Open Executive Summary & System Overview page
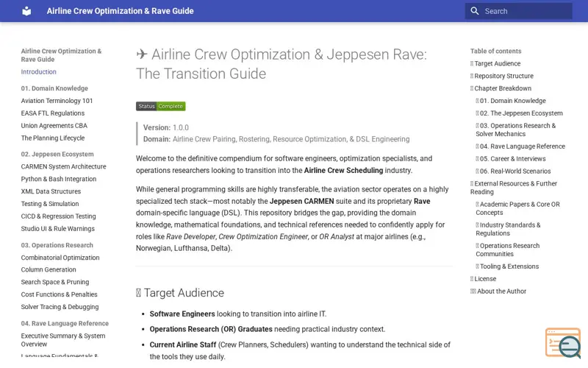Viewport: 588px width, 368px height. 63,340
